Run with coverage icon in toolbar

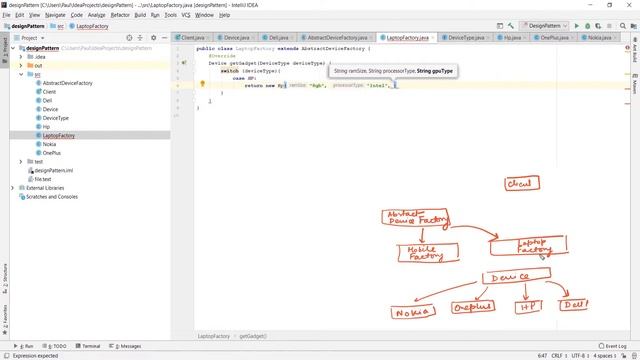tap(598, 26)
